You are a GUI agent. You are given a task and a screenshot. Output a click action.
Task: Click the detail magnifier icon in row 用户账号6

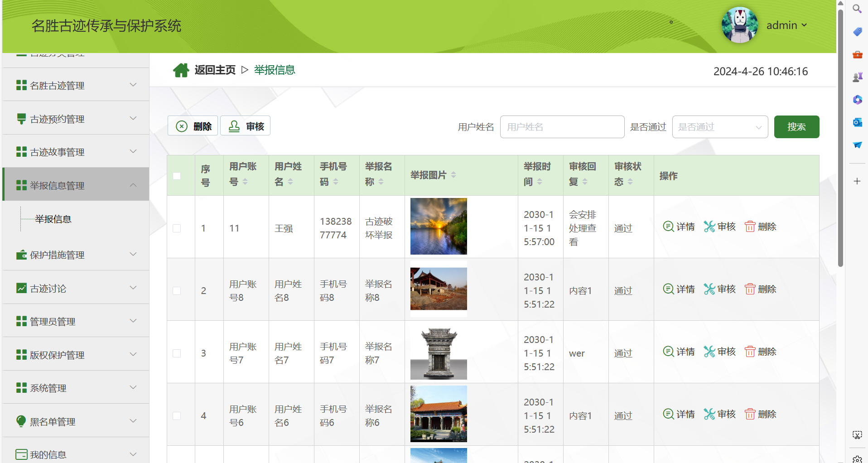668,414
